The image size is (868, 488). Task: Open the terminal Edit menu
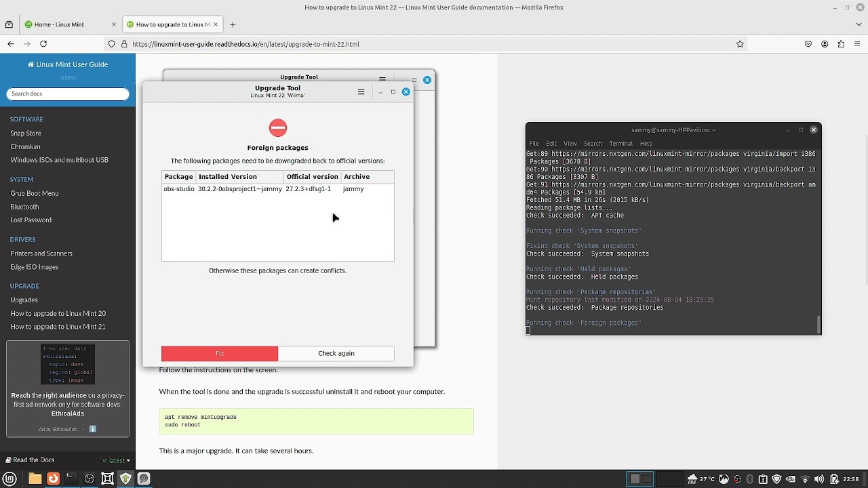[x=551, y=144]
